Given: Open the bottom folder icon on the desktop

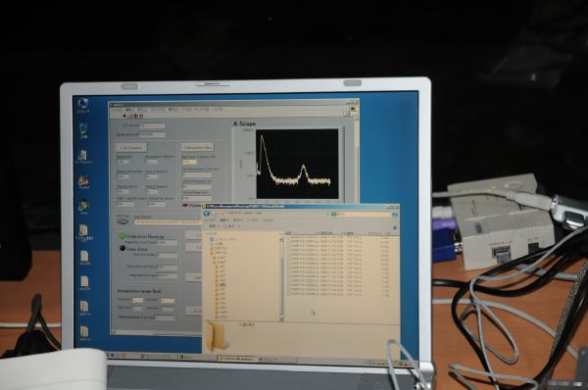Looking at the screenshot, I should (x=84, y=332).
